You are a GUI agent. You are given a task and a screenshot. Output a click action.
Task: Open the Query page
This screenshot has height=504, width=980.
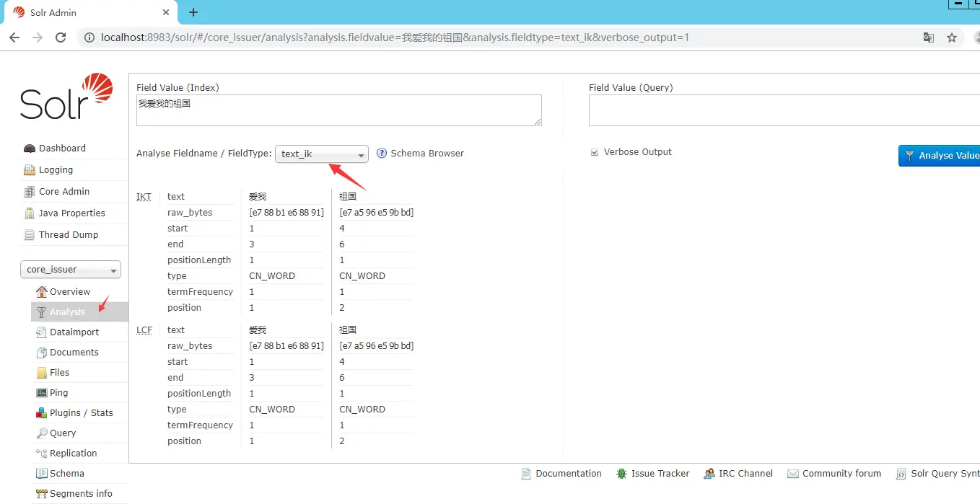click(x=63, y=433)
